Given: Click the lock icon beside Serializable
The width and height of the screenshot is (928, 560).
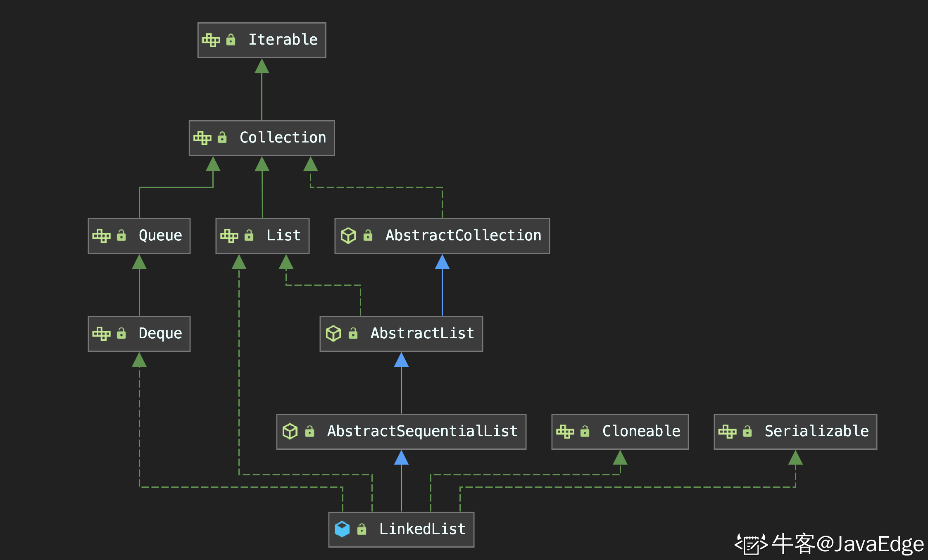Looking at the screenshot, I should point(747,432).
